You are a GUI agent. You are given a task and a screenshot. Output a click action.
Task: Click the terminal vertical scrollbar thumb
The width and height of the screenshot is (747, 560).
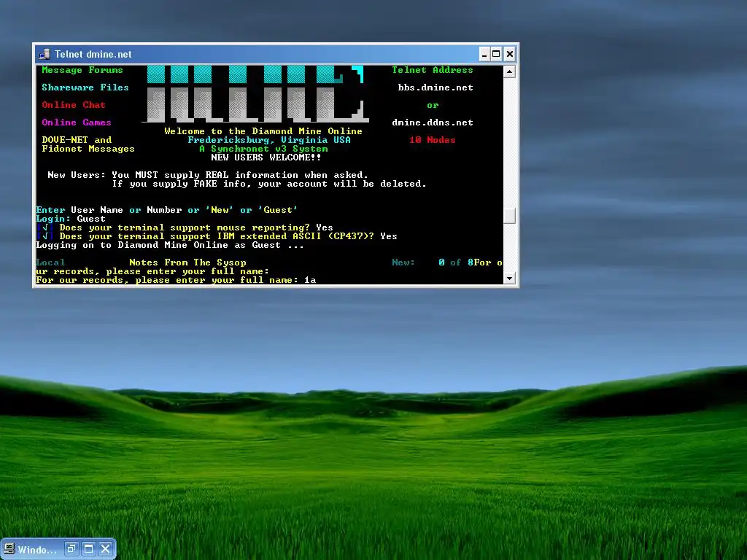509,216
